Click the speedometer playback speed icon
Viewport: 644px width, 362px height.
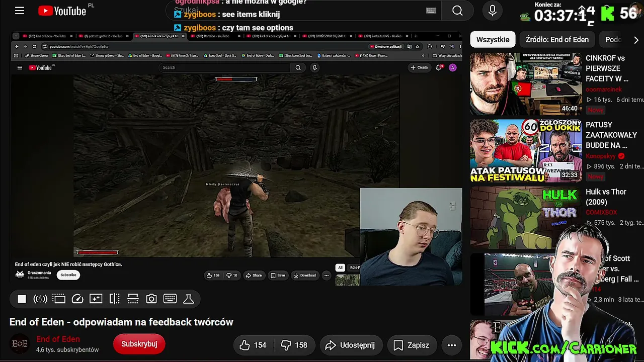coord(77,299)
